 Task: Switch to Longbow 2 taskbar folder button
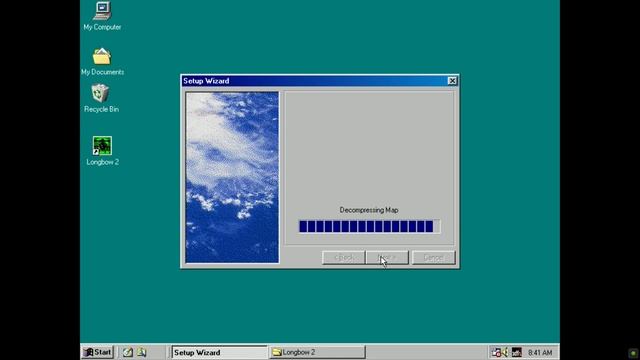(318, 352)
